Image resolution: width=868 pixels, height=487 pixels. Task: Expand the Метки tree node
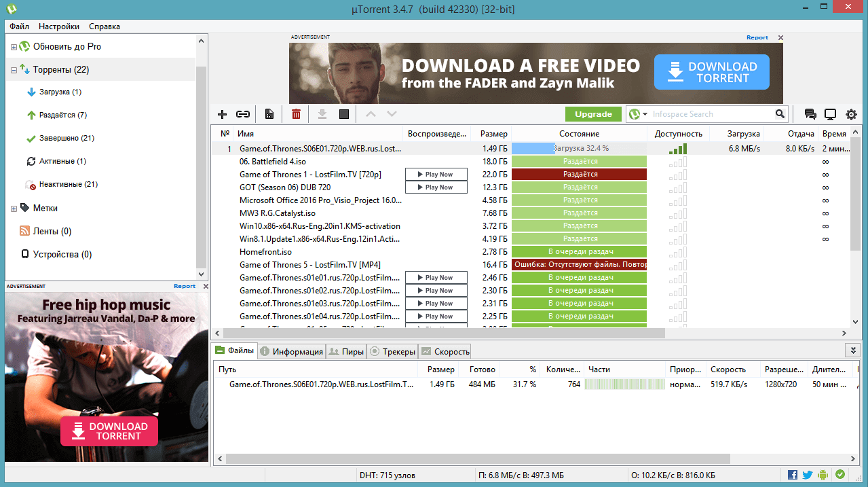point(14,209)
